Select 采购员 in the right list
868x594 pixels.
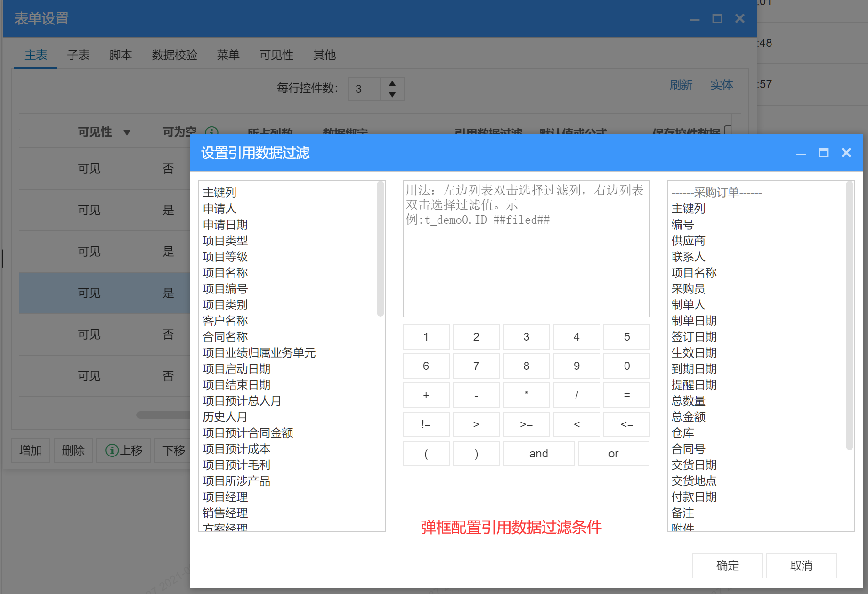click(688, 289)
